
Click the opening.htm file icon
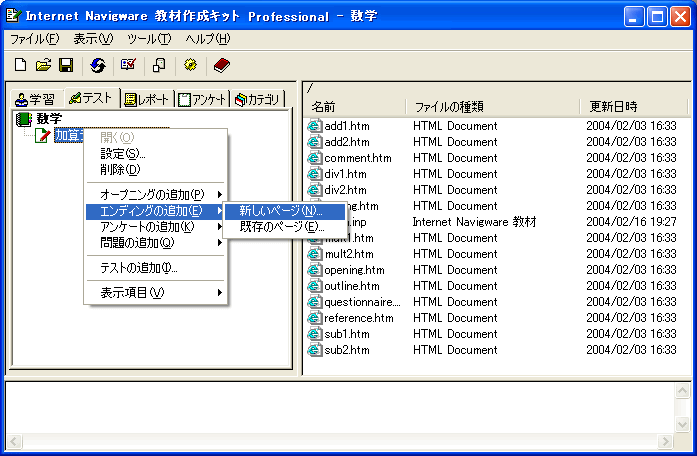pyautogui.click(x=314, y=270)
